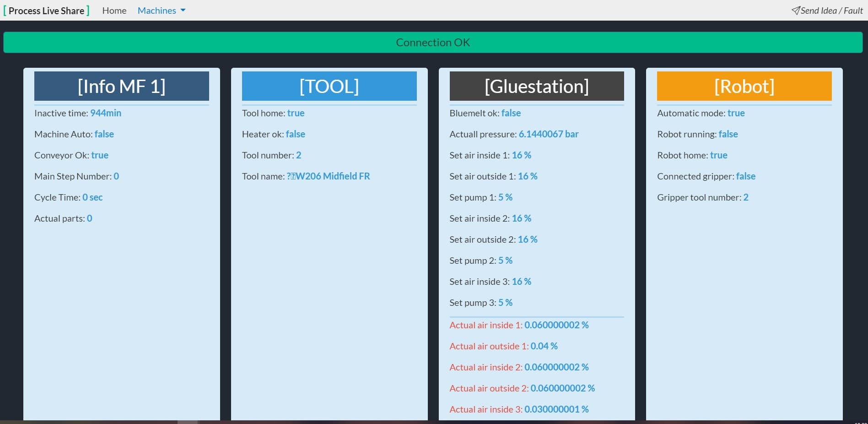Expand the Machines dropdown caret
This screenshot has width=868, height=424.
183,11
